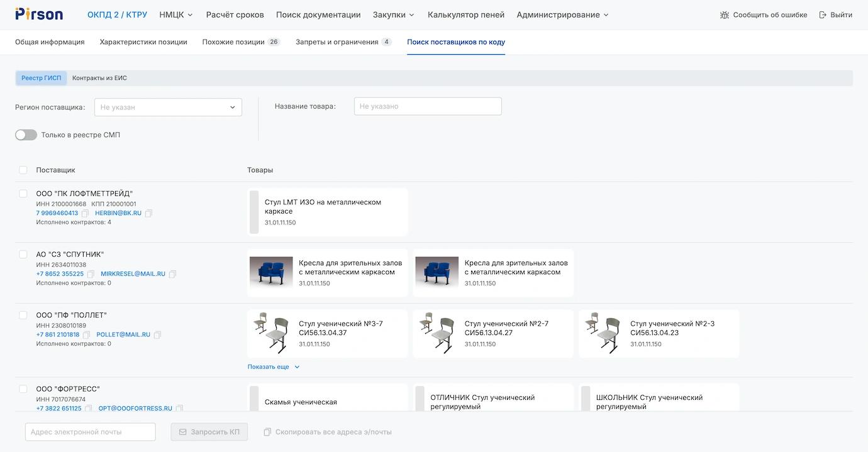
Task: Expand 'Показать еще' for ПОЛЛЕТ products
Action: pyautogui.click(x=274, y=367)
